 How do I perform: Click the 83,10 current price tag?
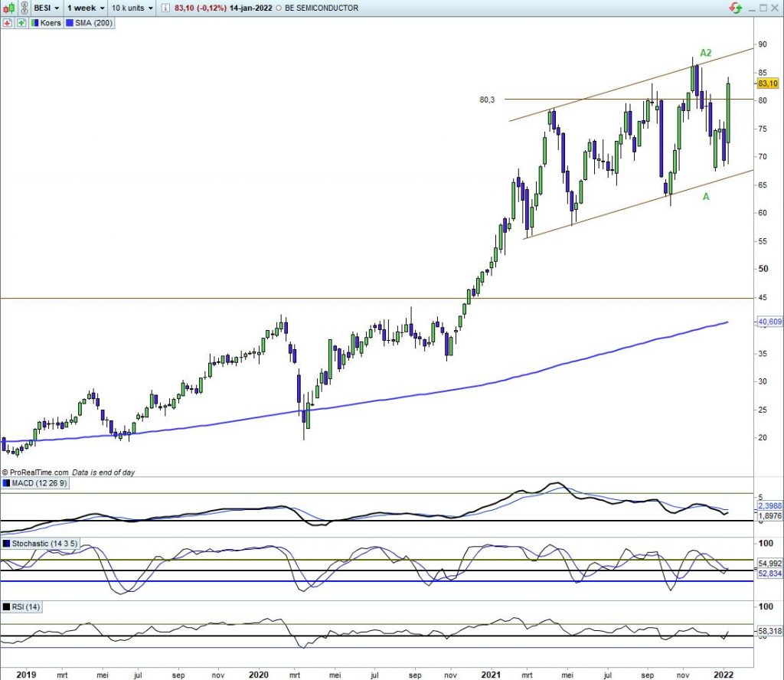click(x=767, y=83)
